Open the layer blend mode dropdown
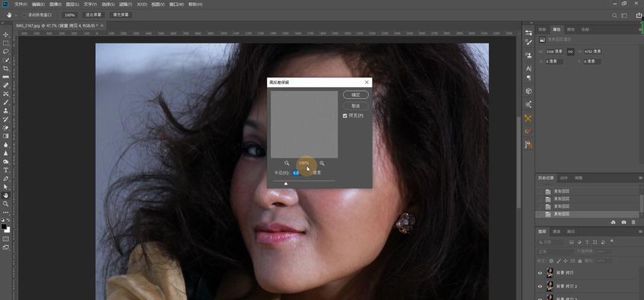 [x=556, y=251]
